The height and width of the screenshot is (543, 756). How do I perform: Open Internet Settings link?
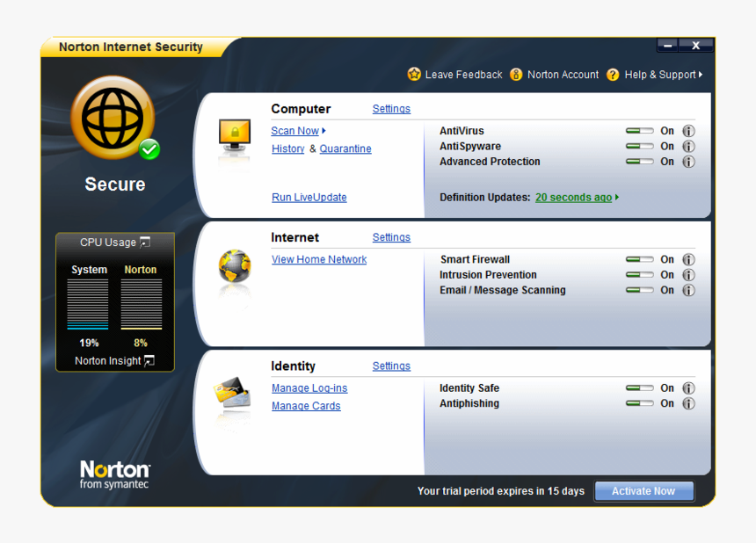pos(391,237)
